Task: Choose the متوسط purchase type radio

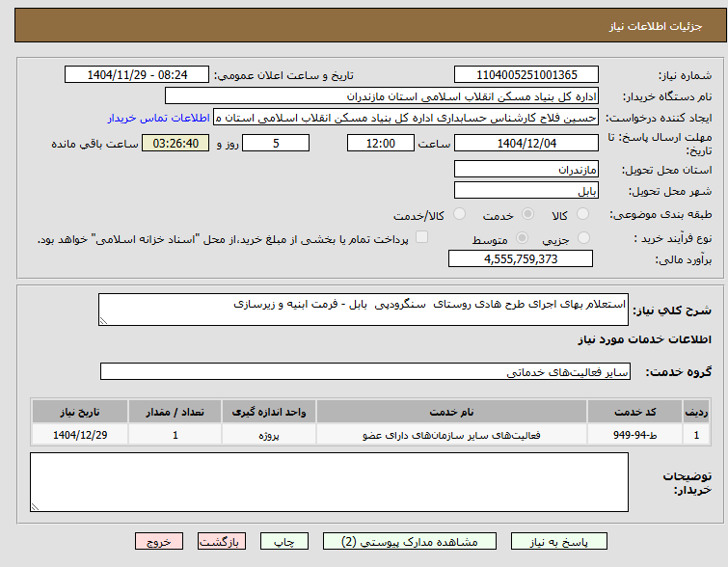Action: [523, 238]
